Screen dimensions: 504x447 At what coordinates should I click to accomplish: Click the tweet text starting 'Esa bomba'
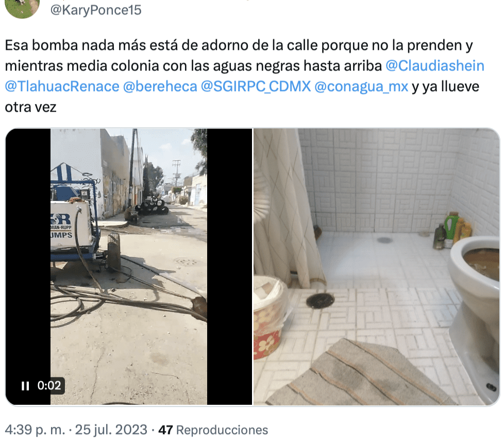(245, 76)
